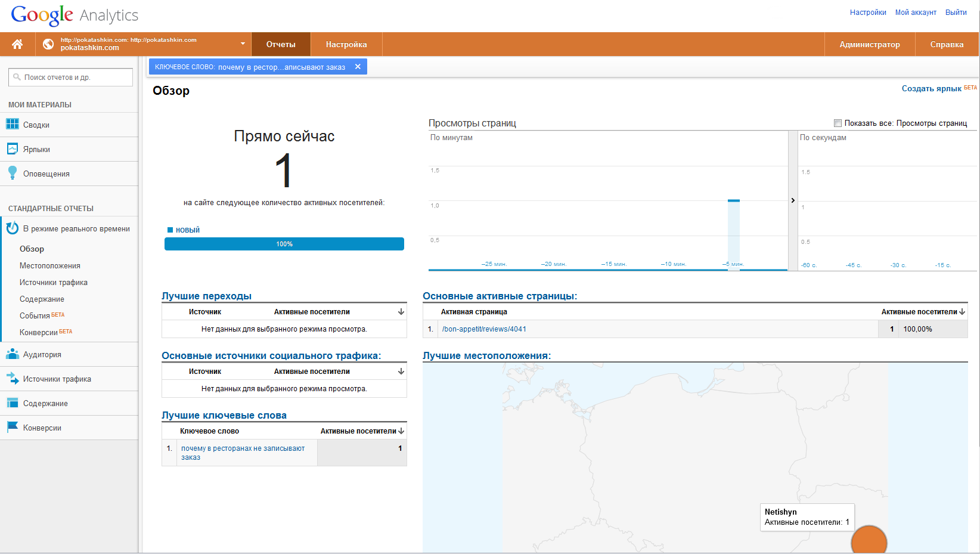
Task: Click the main Источники трафика arrow icon
Action: pos(13,378)
